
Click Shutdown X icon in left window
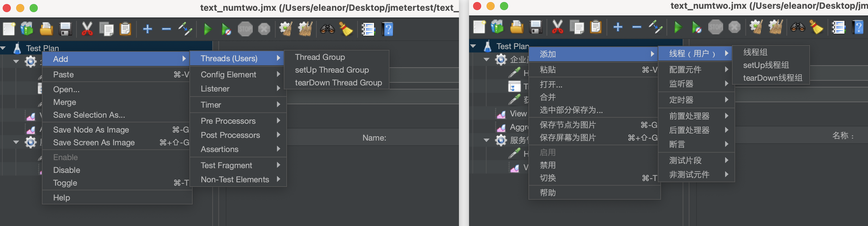tap(264, 29)
